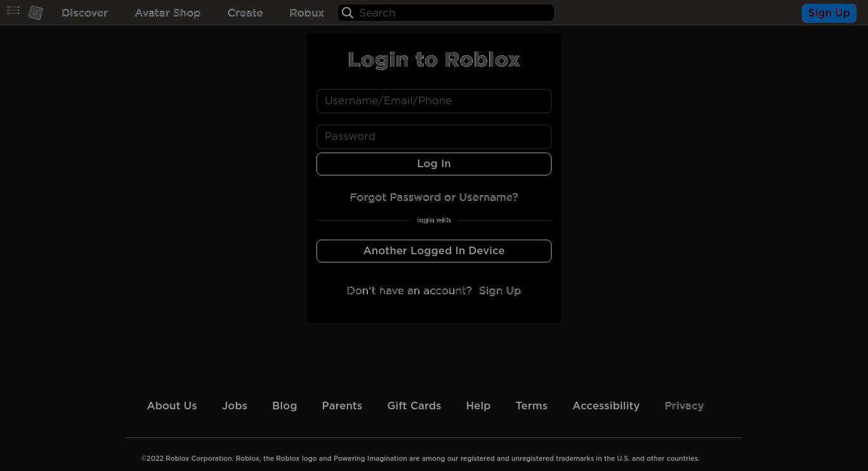The width and height of the screenshot is (868, 471).
Task: Open the Privacy footer link
Action: coord(684,406)
